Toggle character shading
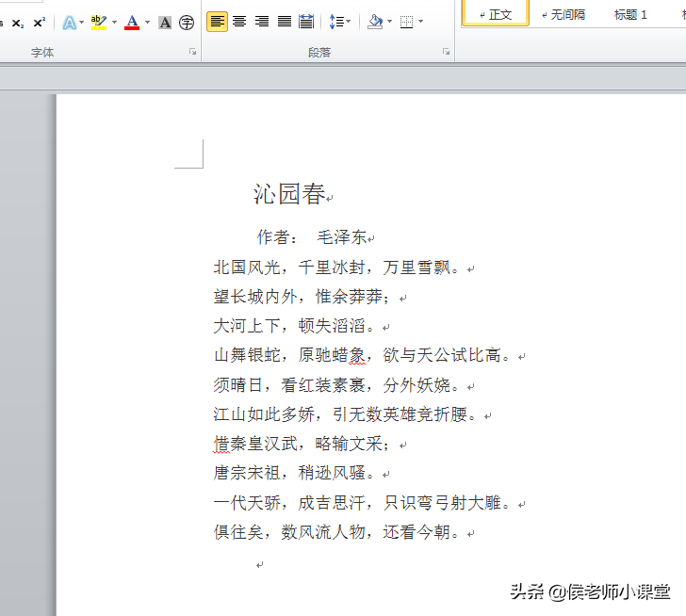The width and height of the screenshot is (686, 616). [x=165, y=23]
